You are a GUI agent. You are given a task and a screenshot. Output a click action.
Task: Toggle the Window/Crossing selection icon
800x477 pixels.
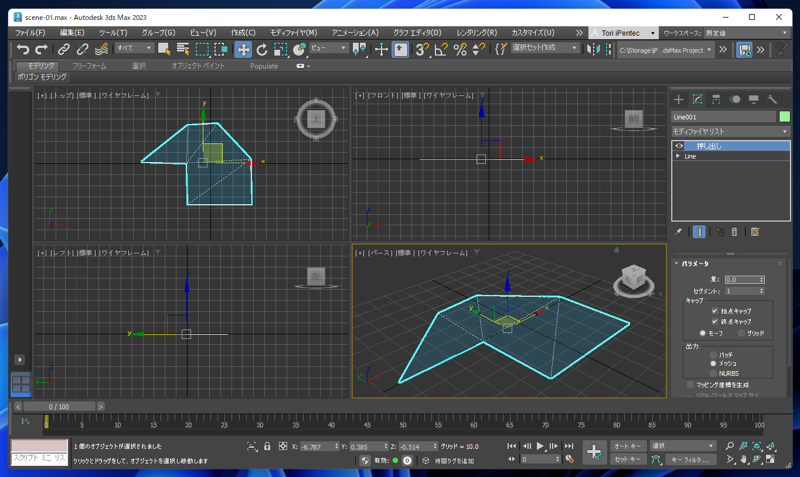[x=221, y=49]
